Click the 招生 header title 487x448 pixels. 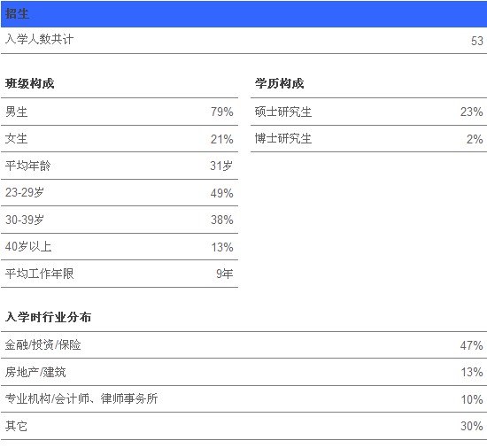point(17,14)
